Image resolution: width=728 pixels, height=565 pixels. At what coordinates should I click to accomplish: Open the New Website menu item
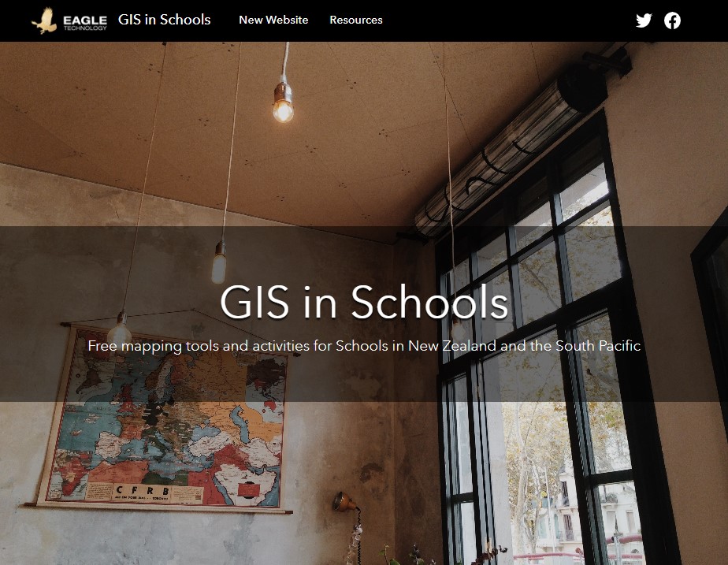coord(273,20)
